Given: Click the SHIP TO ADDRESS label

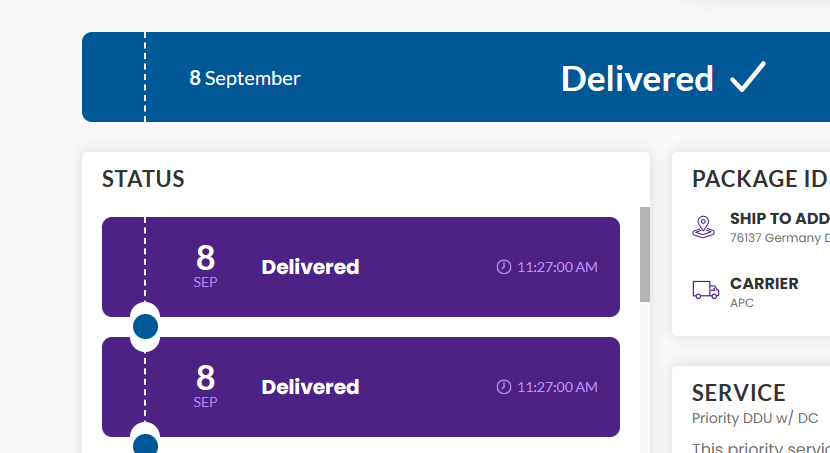Looking at the screenshot, I should (780, 219).
